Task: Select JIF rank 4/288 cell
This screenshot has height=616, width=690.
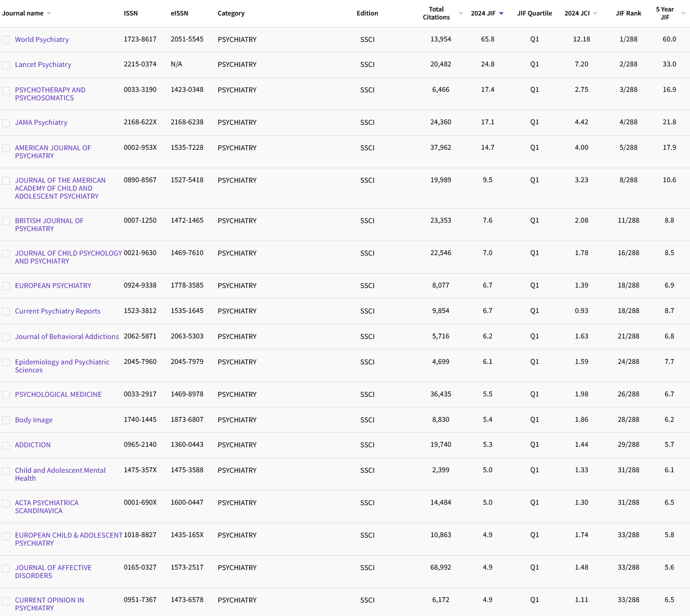Action: 629,122
